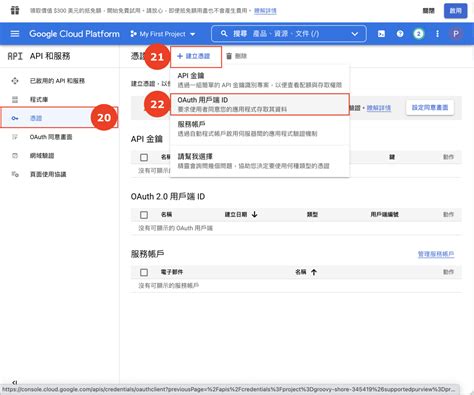Screen dimensions: 474x395
Task: Open the hamburger navigation menu
Action: [x=15, y=34]
